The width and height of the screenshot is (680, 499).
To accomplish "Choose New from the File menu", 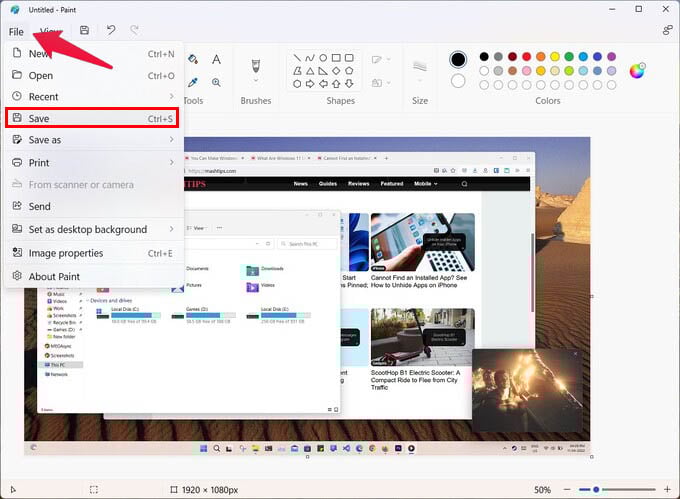I will 94,54.
